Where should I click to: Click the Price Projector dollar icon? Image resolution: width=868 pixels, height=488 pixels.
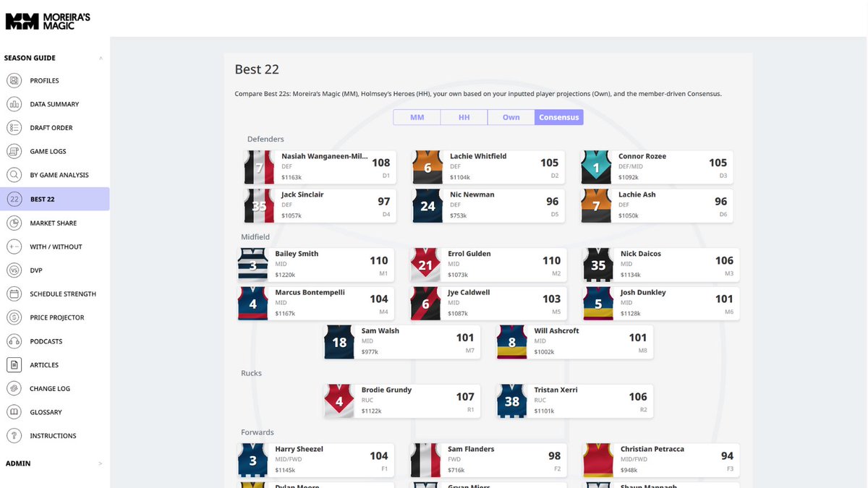[14, 317]
